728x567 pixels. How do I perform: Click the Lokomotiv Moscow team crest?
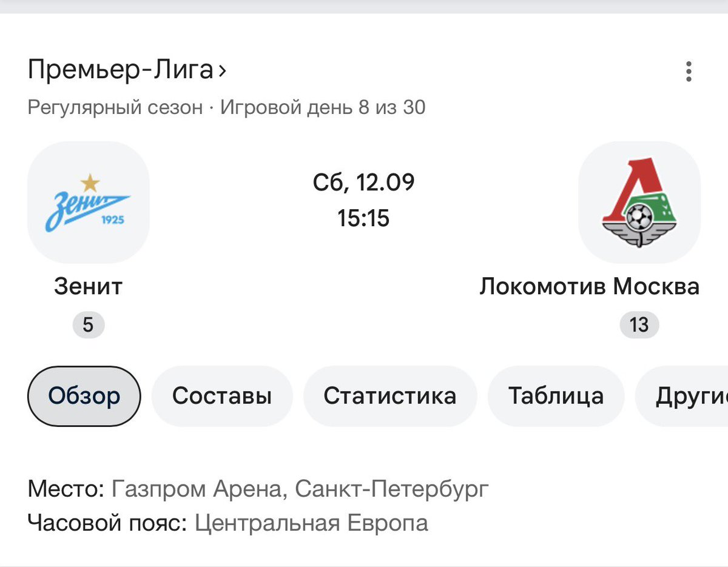point(639,202)
